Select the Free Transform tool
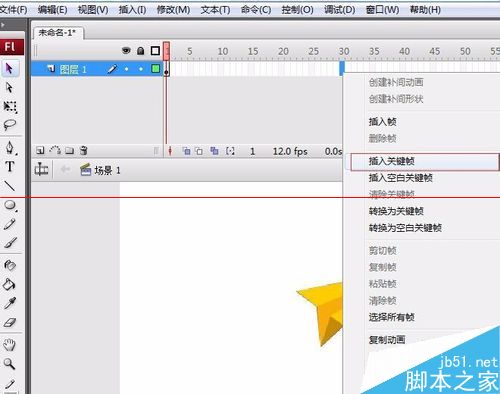Viewport: 500px width, 394px height. 10,107
